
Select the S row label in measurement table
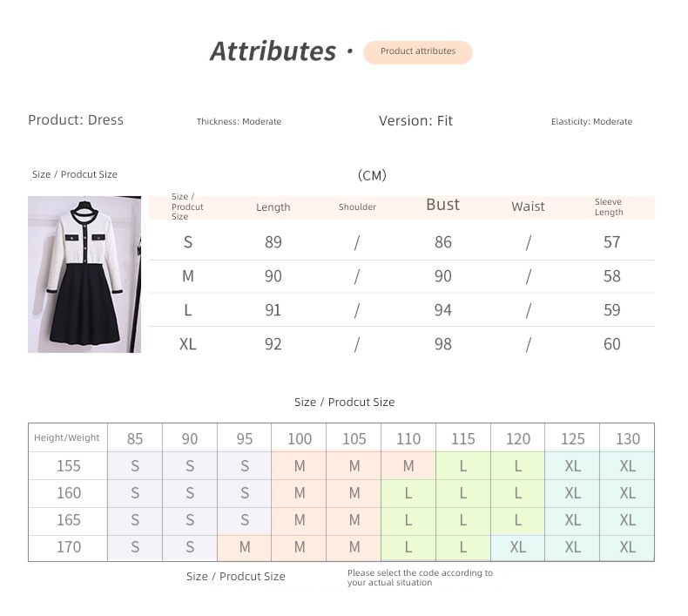188,242
